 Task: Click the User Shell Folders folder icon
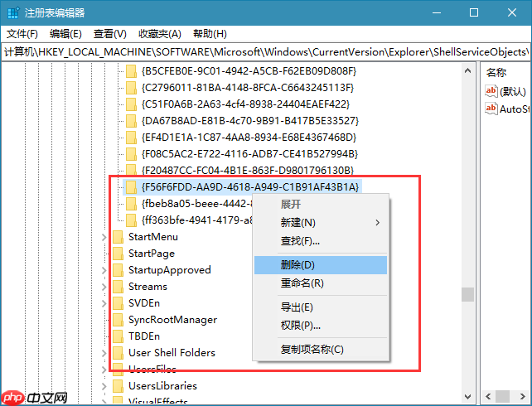(x=118, y=353)
